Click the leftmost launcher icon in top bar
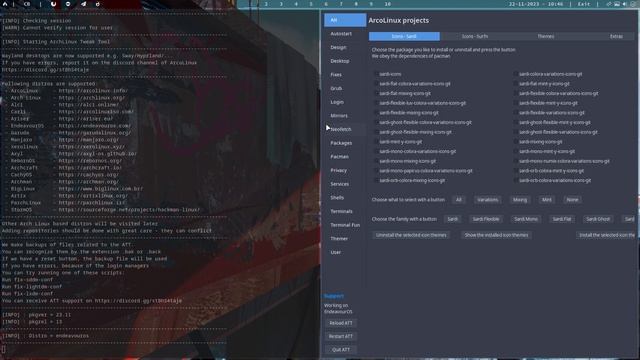Image resolution: width=640 pixels, height=360 pixels. 5,4
